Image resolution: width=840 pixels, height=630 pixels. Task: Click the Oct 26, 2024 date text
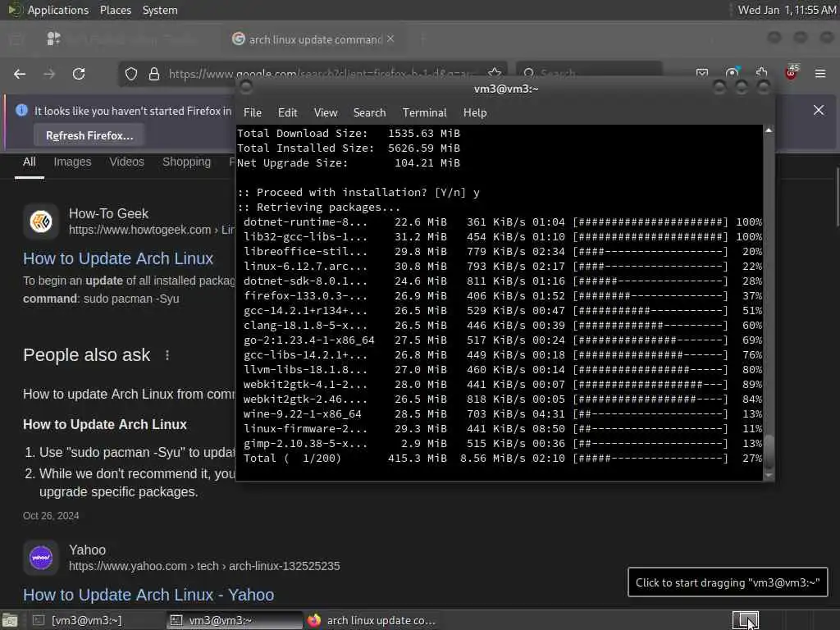point(51,516)
